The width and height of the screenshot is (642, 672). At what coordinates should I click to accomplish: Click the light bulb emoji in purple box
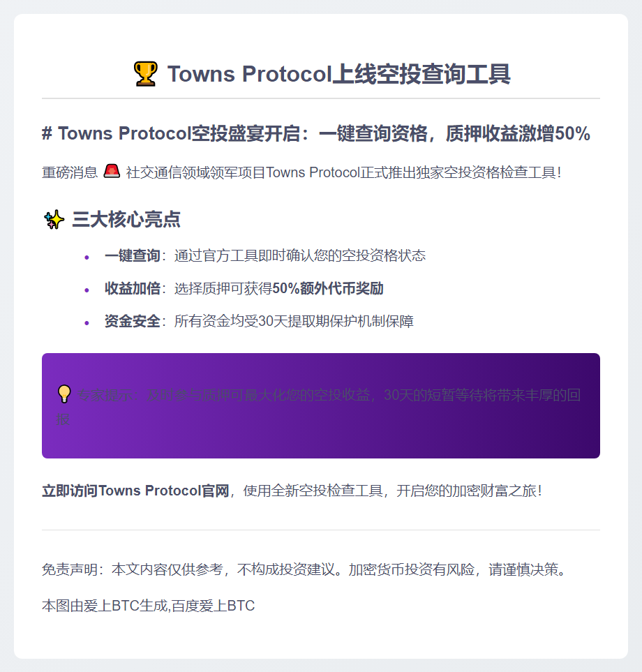coord(64,394)
